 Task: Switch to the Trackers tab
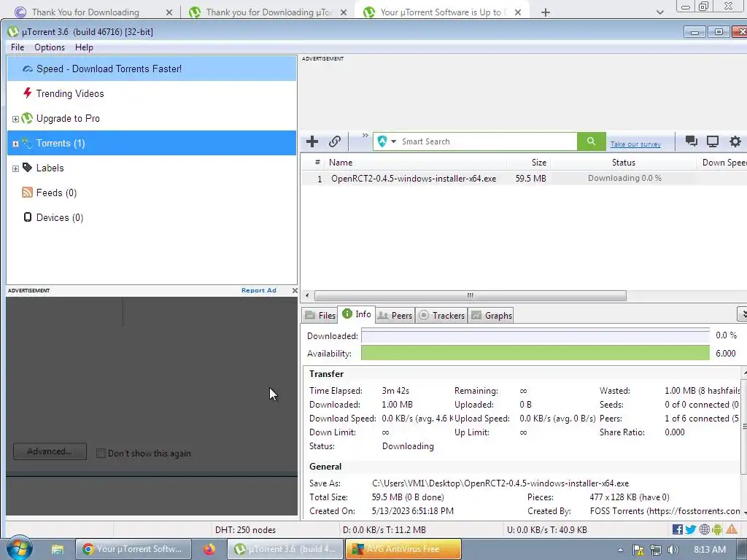point(441,315)
